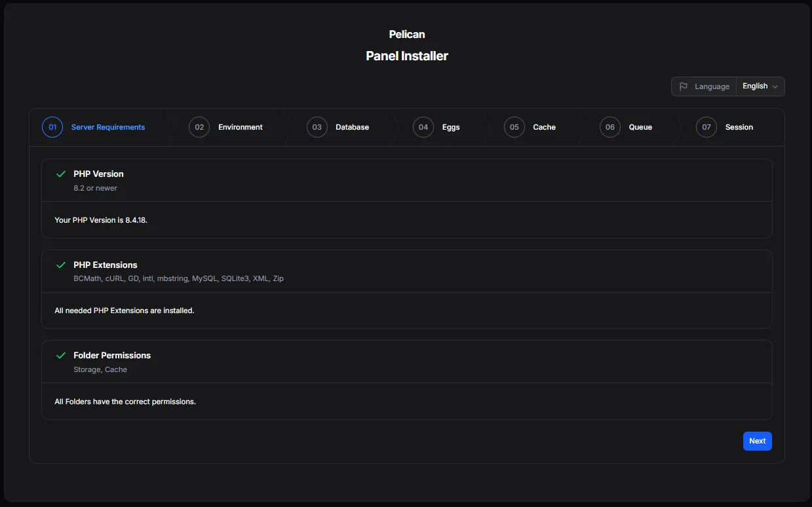812x507 pixels.
Task: Go to the Eggs step
Action: click(x=451, y=127)
